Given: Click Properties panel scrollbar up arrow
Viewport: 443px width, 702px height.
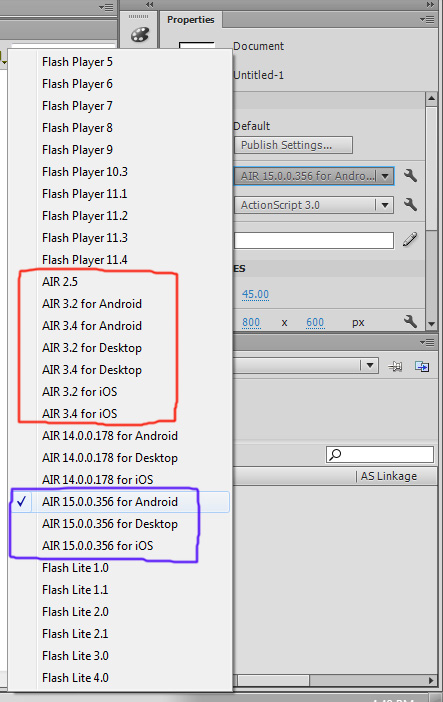Looking at the screenshot, I should click(431, 98).
